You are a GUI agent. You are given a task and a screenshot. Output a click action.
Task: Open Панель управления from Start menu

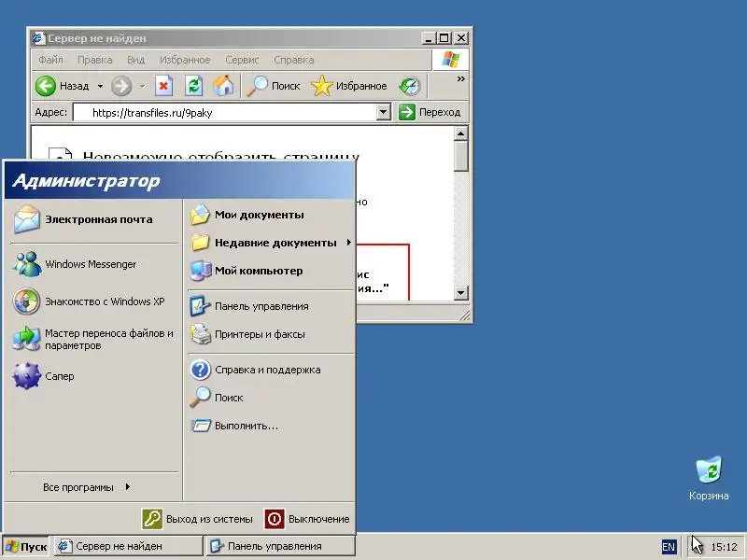click(271, 306)
